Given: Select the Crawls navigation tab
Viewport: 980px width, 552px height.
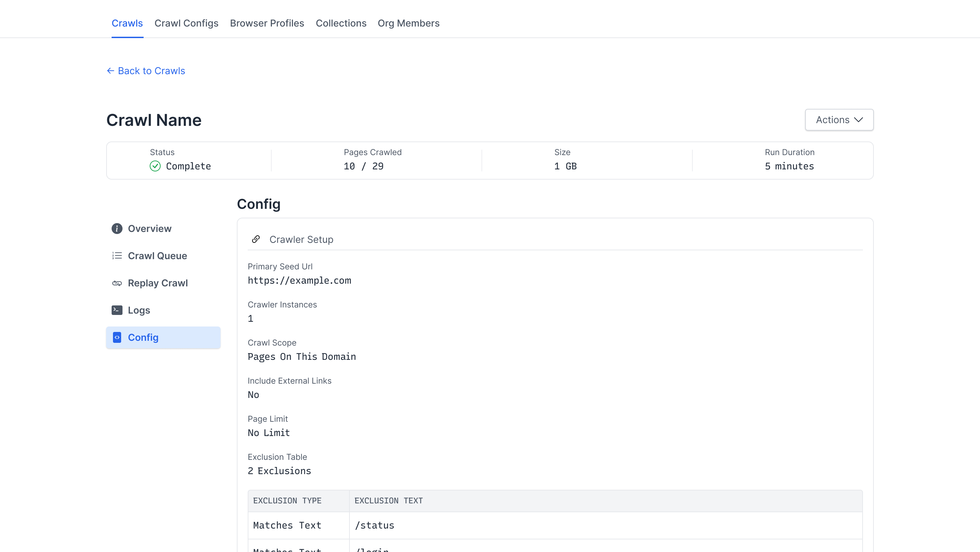Looking at the screenshot, I should 127,23.
